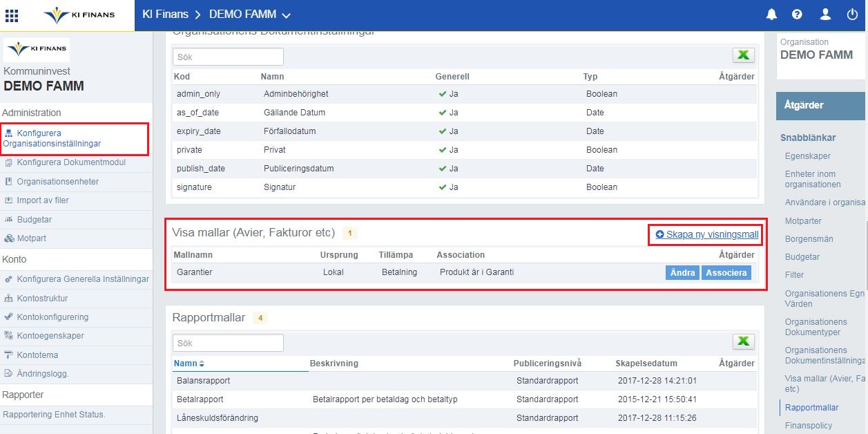Screen dimensions: 868x434
Task: Click the Associera button for Garantier
Action: [x=726, y=272]
